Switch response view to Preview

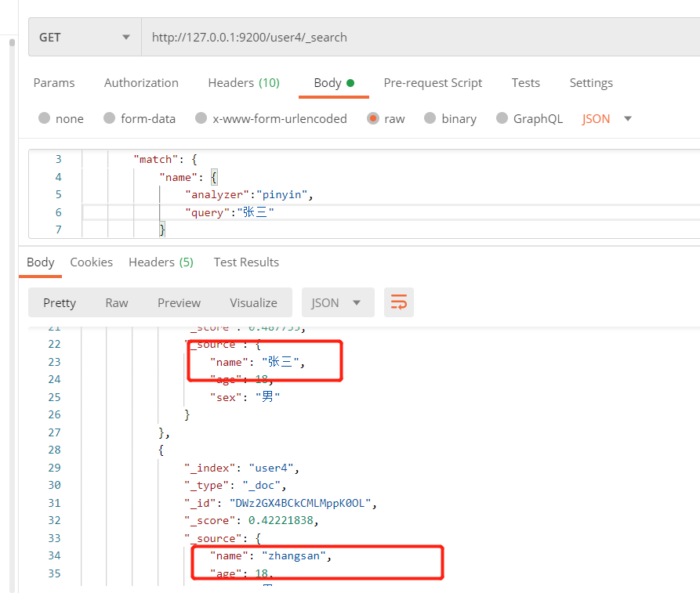pyautogui.click(x=179, y=302)
